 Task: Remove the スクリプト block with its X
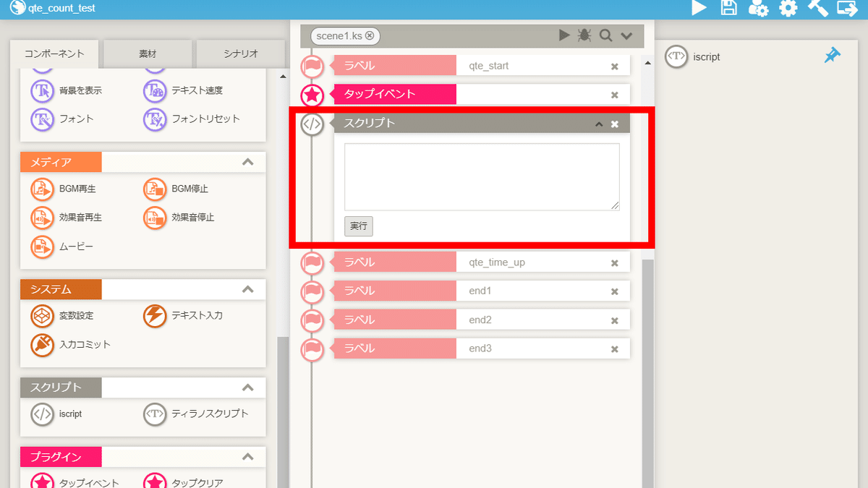[615, 124]
